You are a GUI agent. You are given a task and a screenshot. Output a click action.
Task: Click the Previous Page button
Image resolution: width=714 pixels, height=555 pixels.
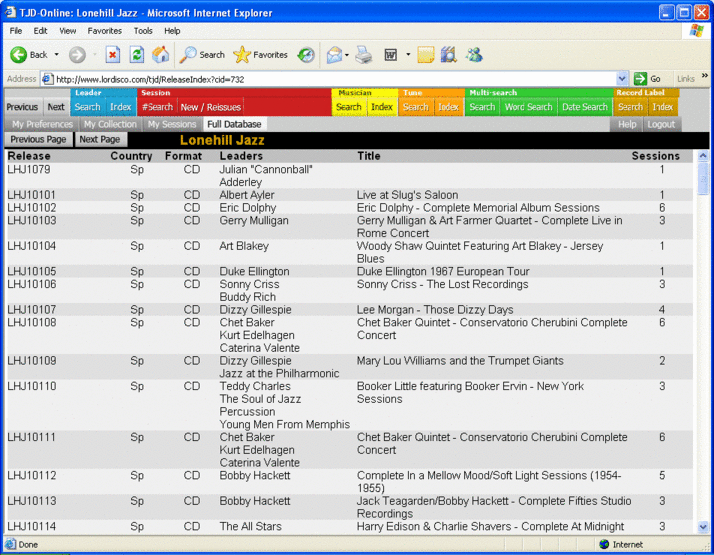point(38,139)
